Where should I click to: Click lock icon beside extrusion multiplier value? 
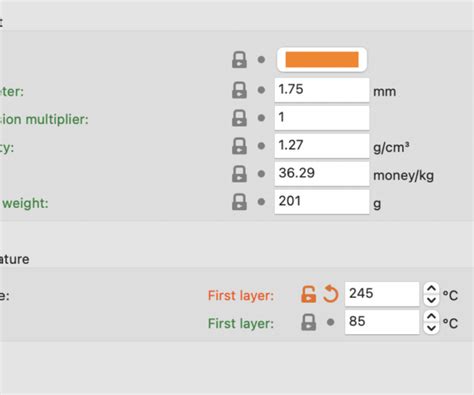tap(239, 118)
